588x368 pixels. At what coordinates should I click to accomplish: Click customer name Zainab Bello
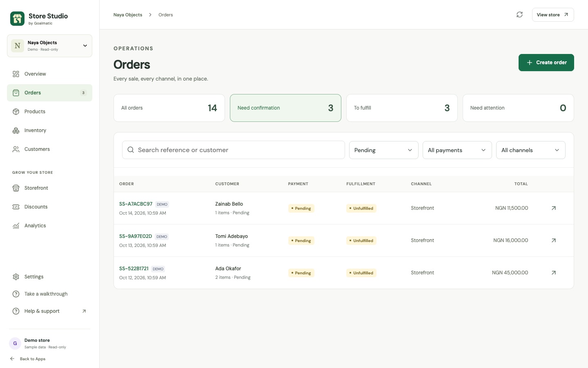(229, 204)
